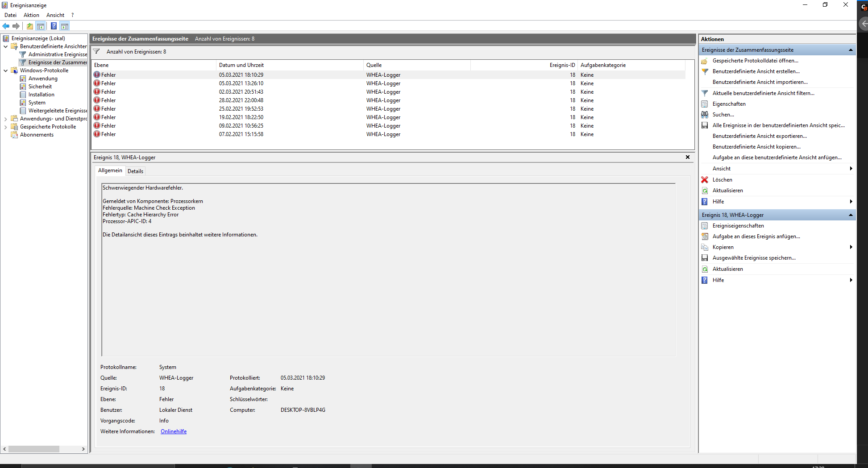Screen dimensions: 868x468
Task: Click Benutzerdefinierte Ansicht kopieren action
Action: (x=756, y=147)
